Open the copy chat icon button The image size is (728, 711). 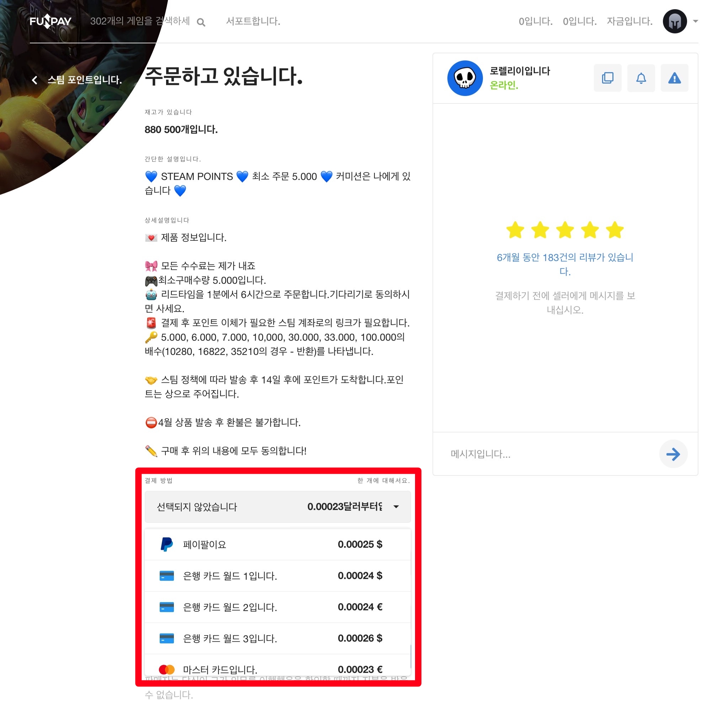pyautogui.click(x=607, y=78)
